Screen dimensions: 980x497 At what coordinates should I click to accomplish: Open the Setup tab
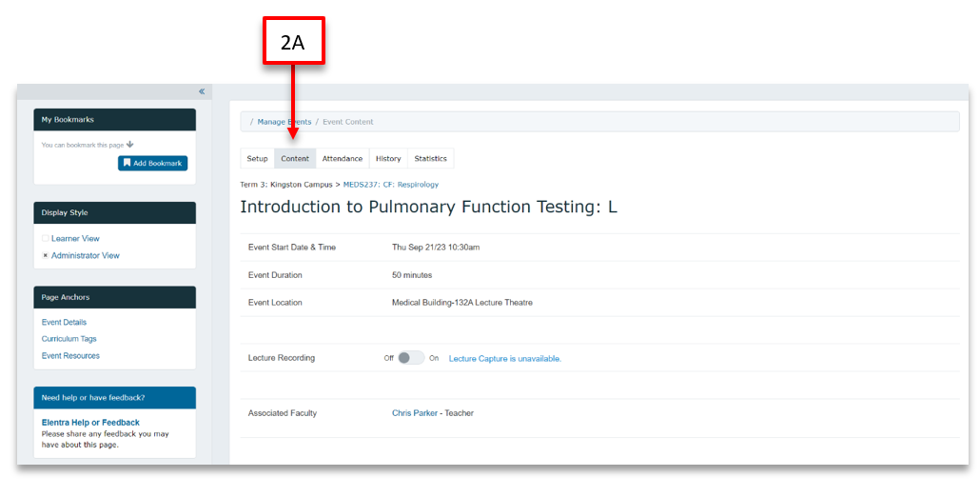[257, 158]
